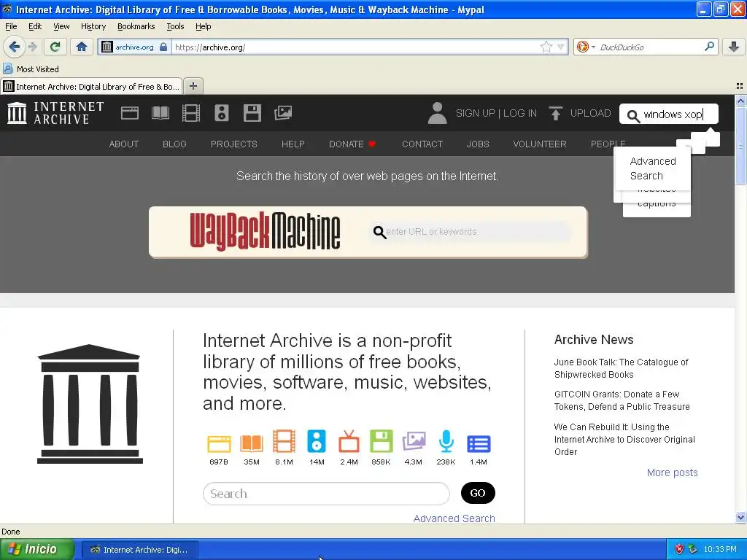Open the File menu

[x=11, y=26]
